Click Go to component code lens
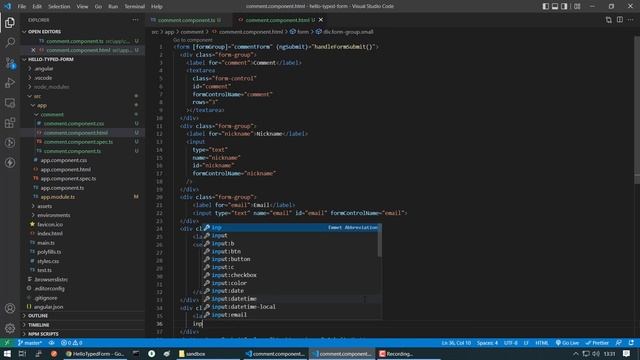The width and height of the screenshot is (640, 360). coord(193,40)
